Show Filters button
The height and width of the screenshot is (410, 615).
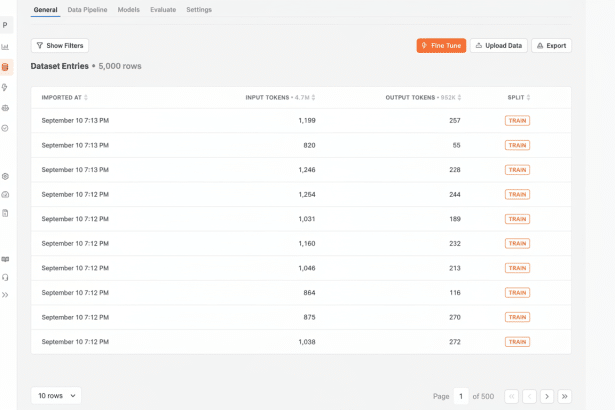point(60,46)
